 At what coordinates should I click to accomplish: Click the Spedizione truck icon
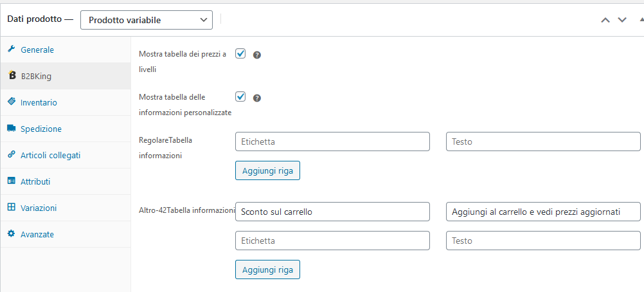coord(11,129)
